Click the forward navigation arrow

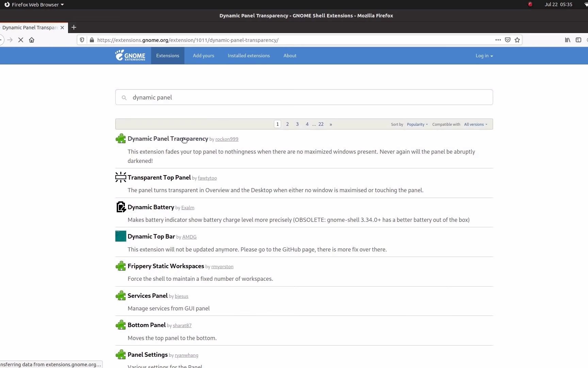10,40
